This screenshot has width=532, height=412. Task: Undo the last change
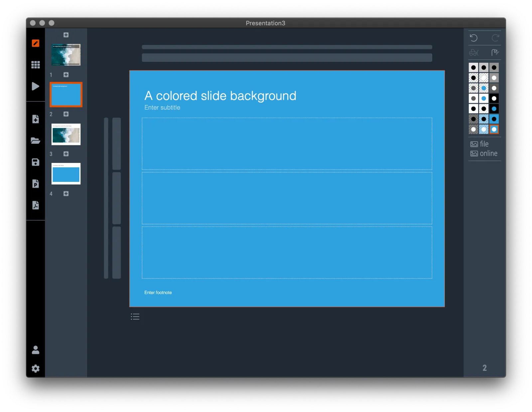click(x=473, y=38)
